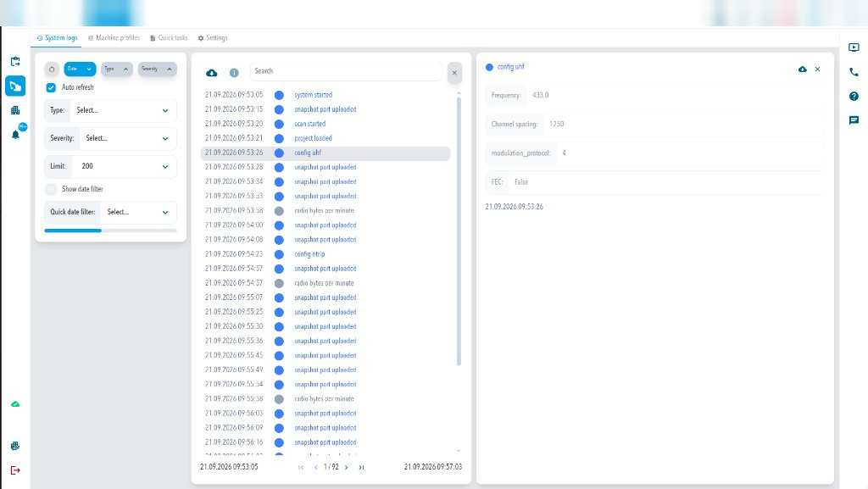Click the timestamp 21.09.2026 09:53:26 in details
The width and height of the screenshot is (868, 489).
(x=515, y=207)
